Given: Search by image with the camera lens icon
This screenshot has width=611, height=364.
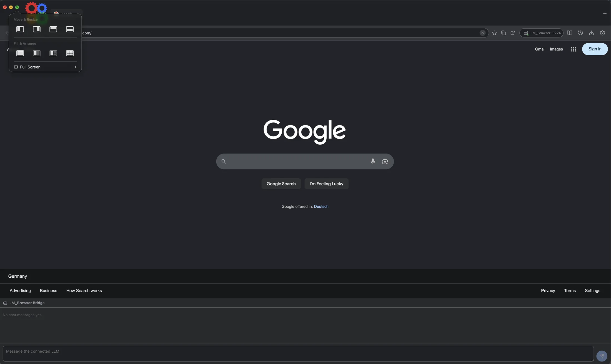Looking at the screenshot, I should pos(385,161).
